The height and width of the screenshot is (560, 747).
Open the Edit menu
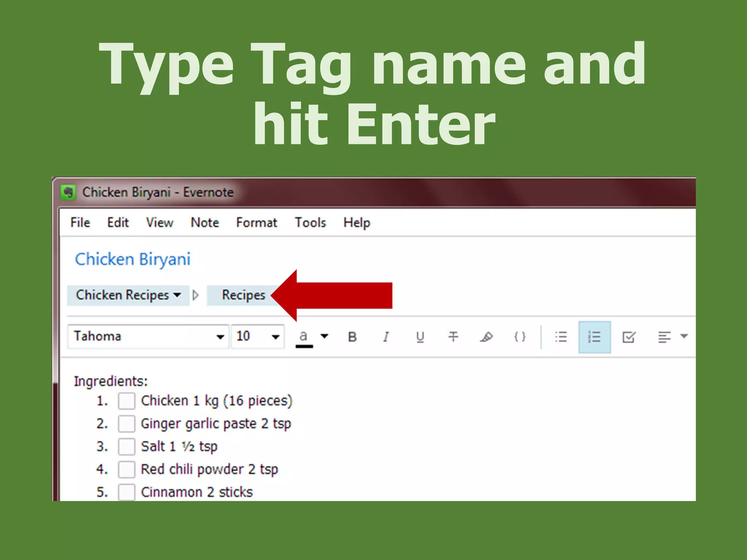pyautogui.click(x=118, y=222)
